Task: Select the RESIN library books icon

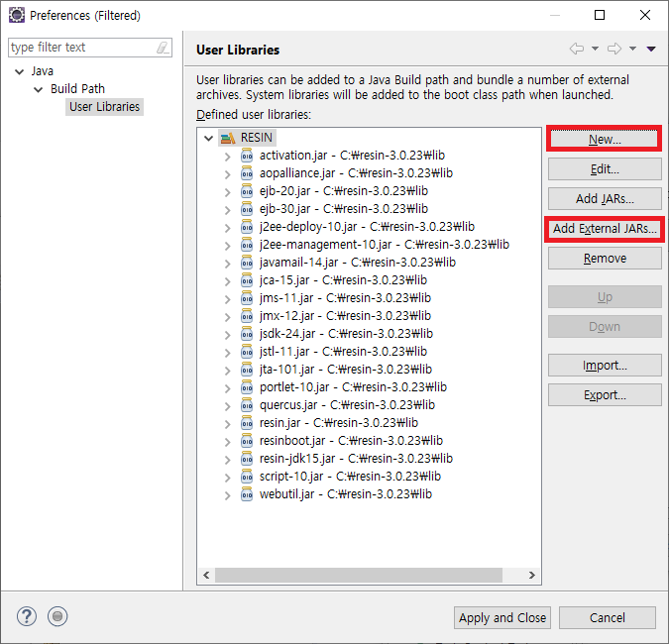Action: (x=228, y=138)
